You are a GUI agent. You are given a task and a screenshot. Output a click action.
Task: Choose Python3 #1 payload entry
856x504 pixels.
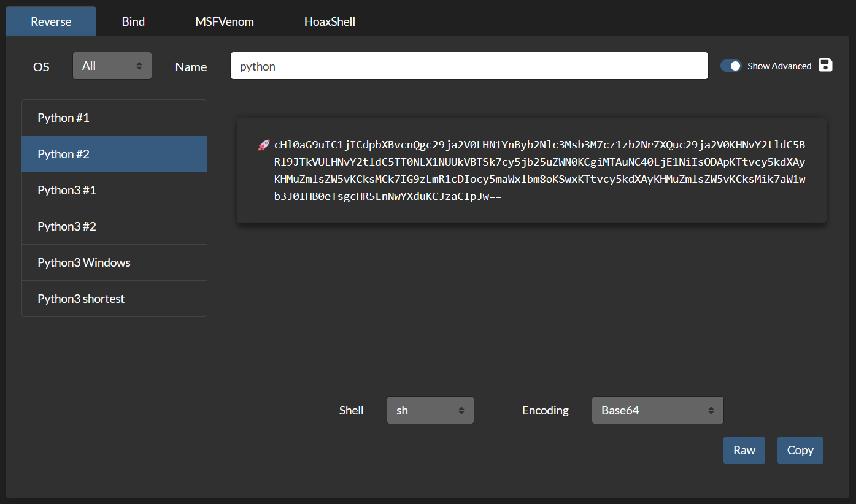coord(114,190)
